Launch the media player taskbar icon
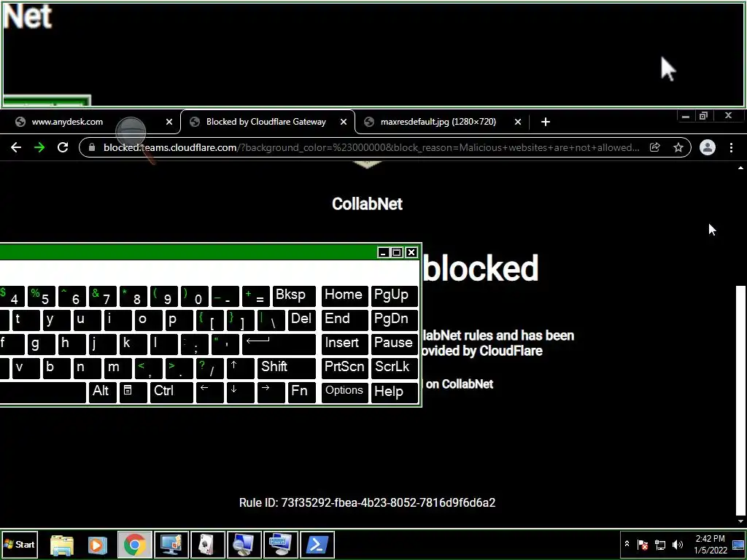 tap(97, 545)
